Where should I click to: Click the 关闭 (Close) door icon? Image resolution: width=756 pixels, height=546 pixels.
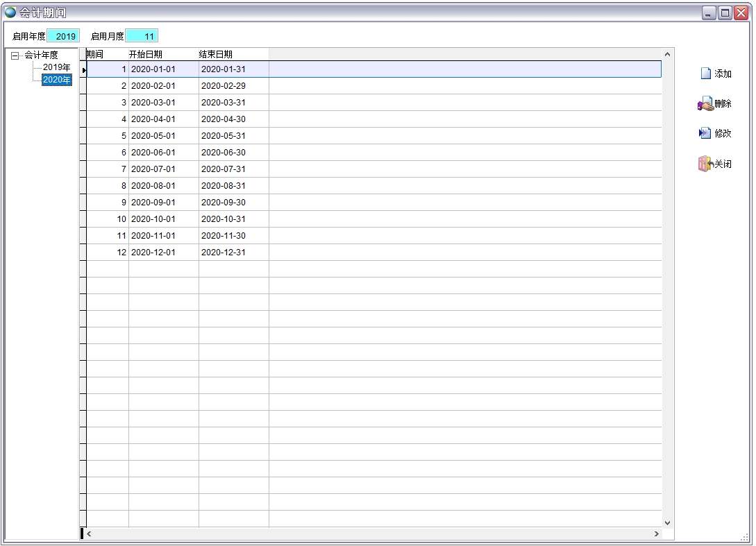pyautogui.click(x=705, y=164)
